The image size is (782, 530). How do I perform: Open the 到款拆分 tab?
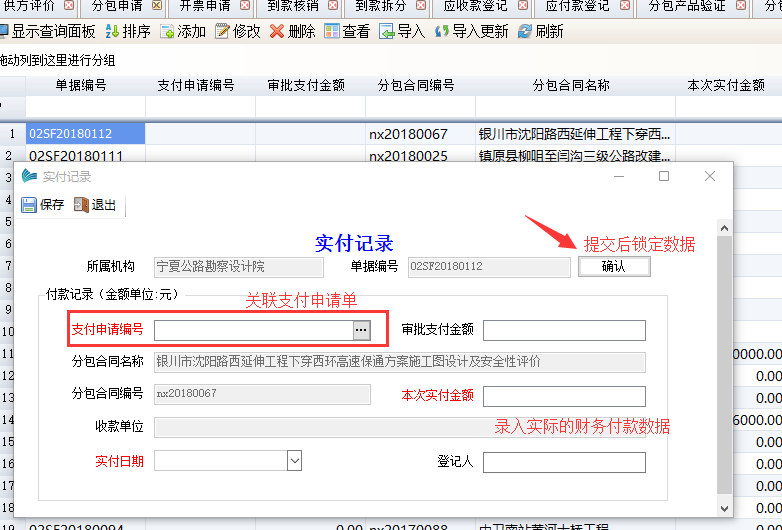(382, 6)
